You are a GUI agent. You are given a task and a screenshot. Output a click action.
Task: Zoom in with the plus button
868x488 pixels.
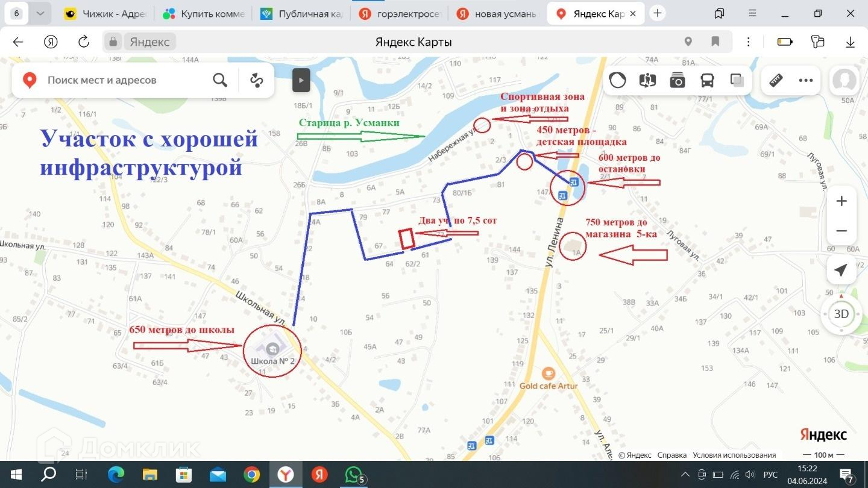[841, 201]
